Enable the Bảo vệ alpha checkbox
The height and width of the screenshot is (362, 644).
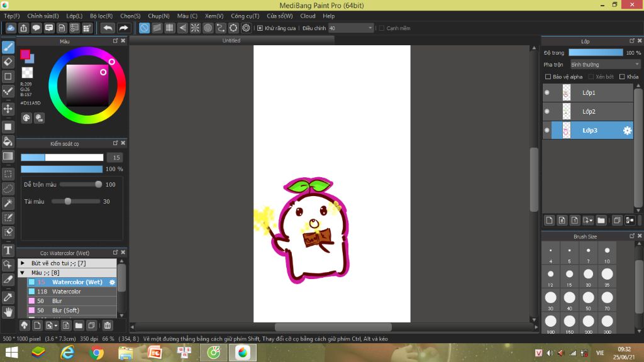548,77
